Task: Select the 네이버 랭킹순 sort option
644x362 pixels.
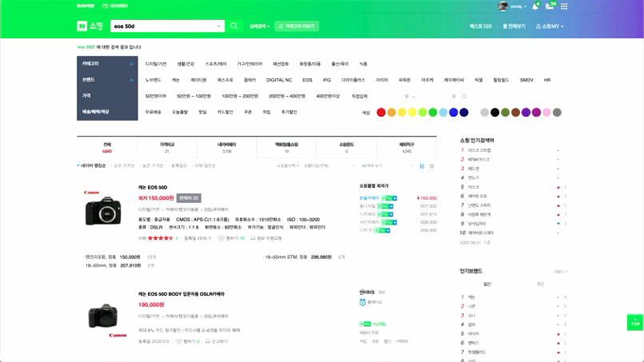Action: click(x=91, y=165)
